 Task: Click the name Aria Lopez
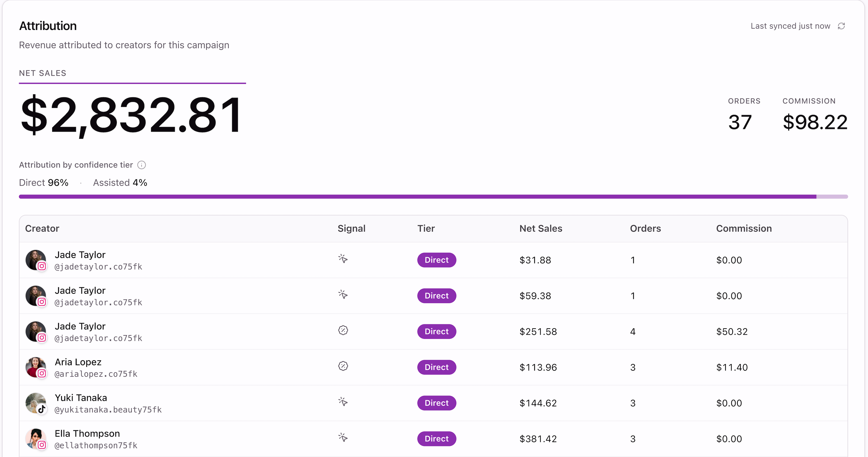[x=78, y=362]
